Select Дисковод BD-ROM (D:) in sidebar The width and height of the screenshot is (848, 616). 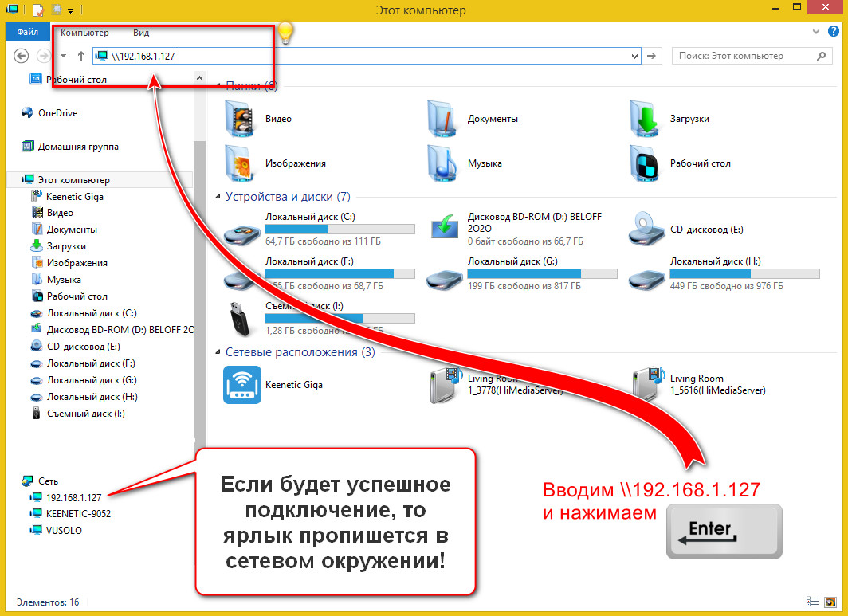(112, 329)
